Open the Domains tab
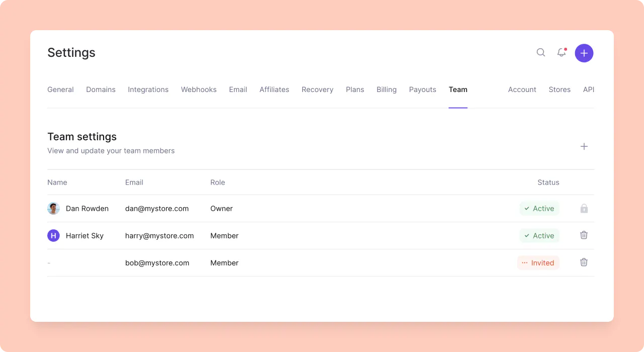 [101, 90]
